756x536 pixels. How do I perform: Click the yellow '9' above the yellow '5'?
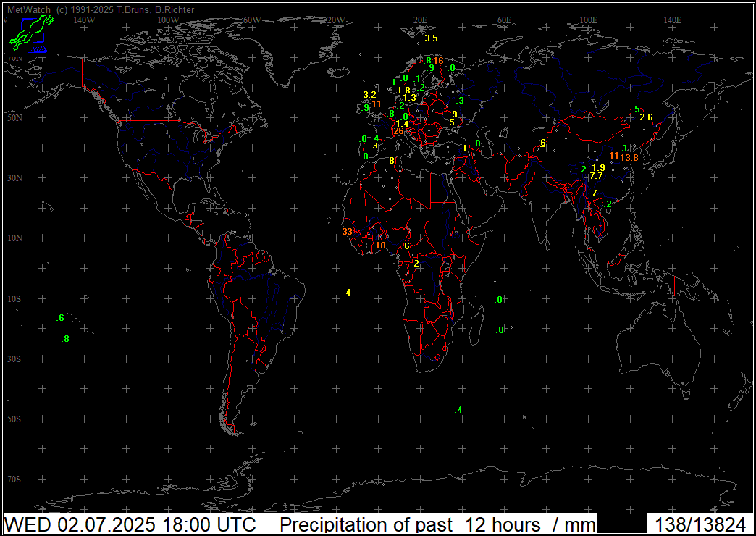point(455,114)
